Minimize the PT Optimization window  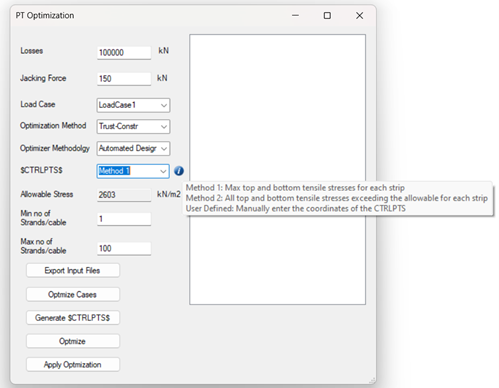[295, 15]
